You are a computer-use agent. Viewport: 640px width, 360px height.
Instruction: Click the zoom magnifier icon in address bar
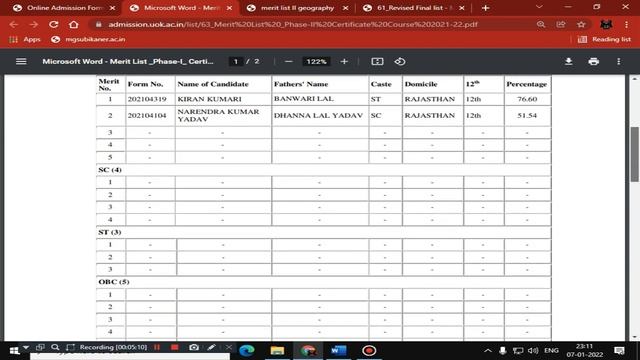pyautogui.click(x=541, y=24)
